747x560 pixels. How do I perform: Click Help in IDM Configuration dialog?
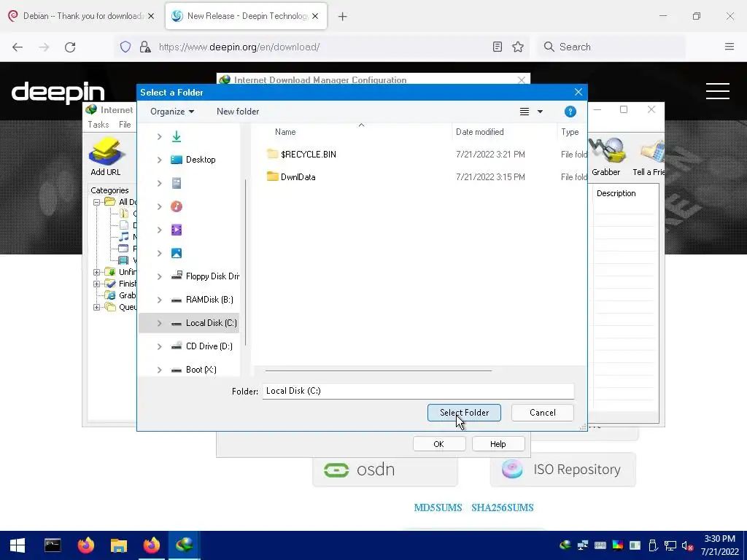[498, 444]
